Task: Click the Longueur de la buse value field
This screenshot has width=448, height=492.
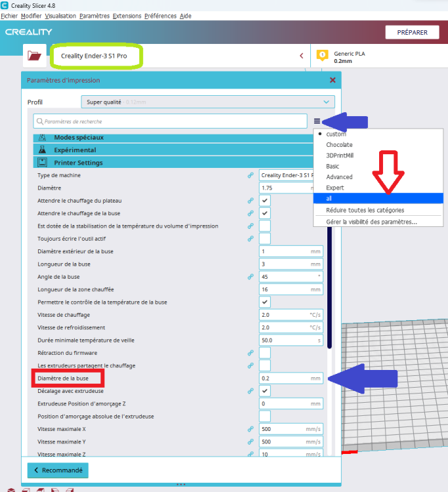Action: [x=291, y=264]
